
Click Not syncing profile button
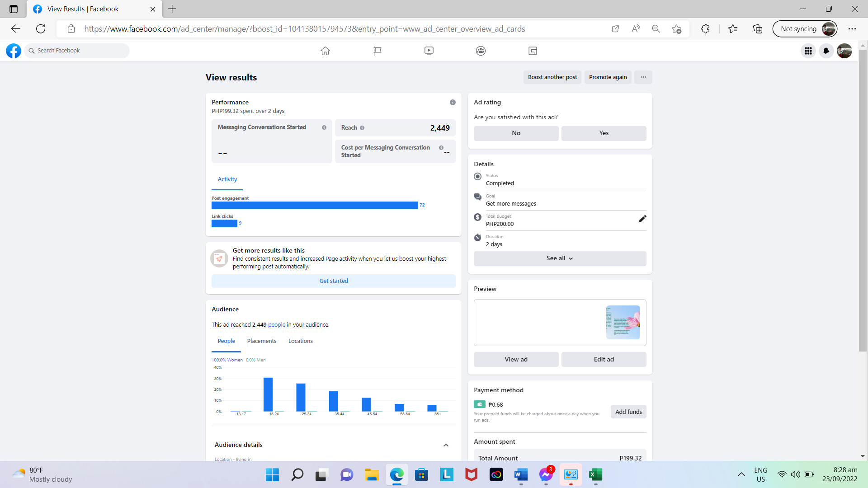pos(805,29)
